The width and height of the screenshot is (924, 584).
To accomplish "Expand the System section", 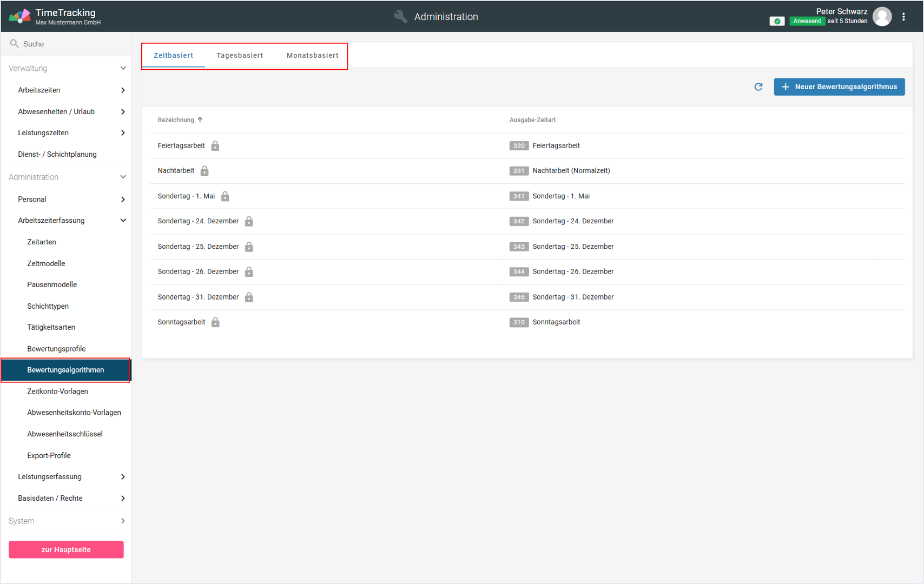I will tap(123, 521).
